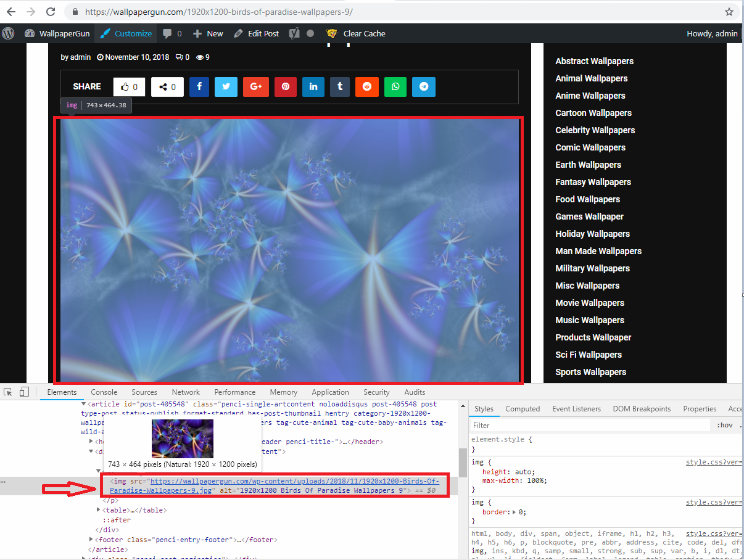Toggle the inspect element picker
This screenshot has height=560, width=744.
point(8,392)
